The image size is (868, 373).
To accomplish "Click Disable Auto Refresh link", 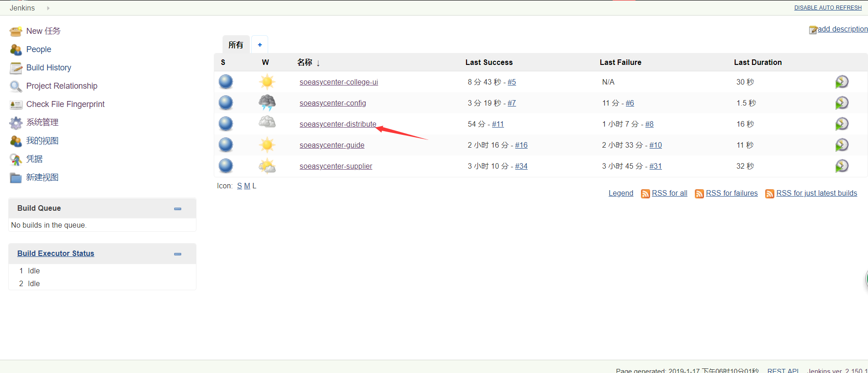I will 828,8.
